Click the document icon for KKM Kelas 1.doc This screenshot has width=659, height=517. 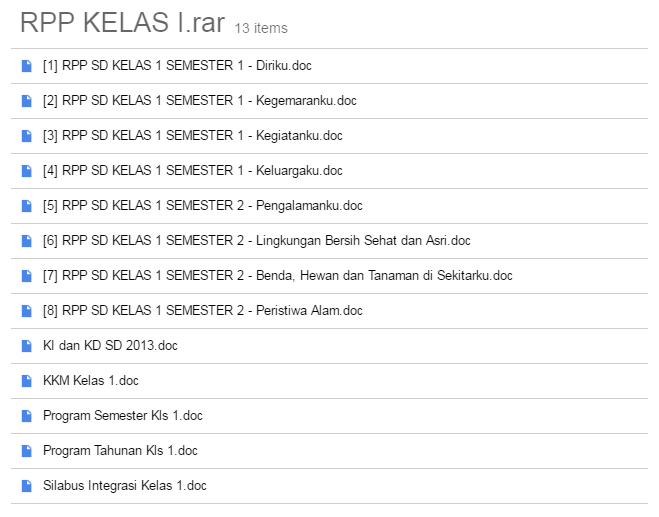26,381
